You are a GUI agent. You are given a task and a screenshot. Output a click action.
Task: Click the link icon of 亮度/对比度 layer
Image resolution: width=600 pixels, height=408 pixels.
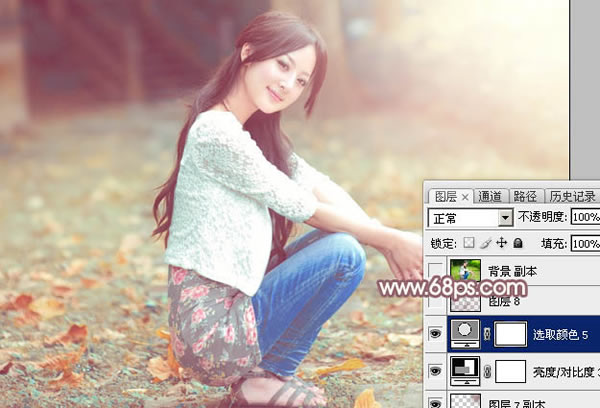[x=487, y=371]
